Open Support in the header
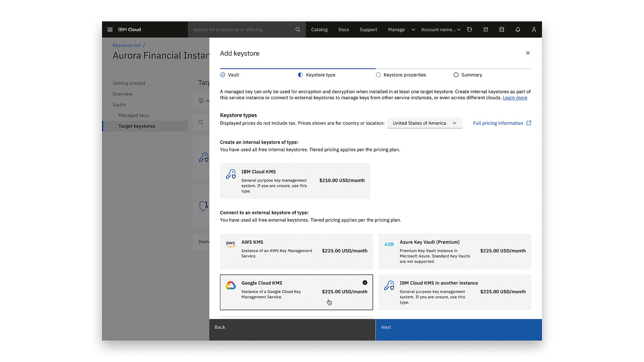 (x=368, y=29)
